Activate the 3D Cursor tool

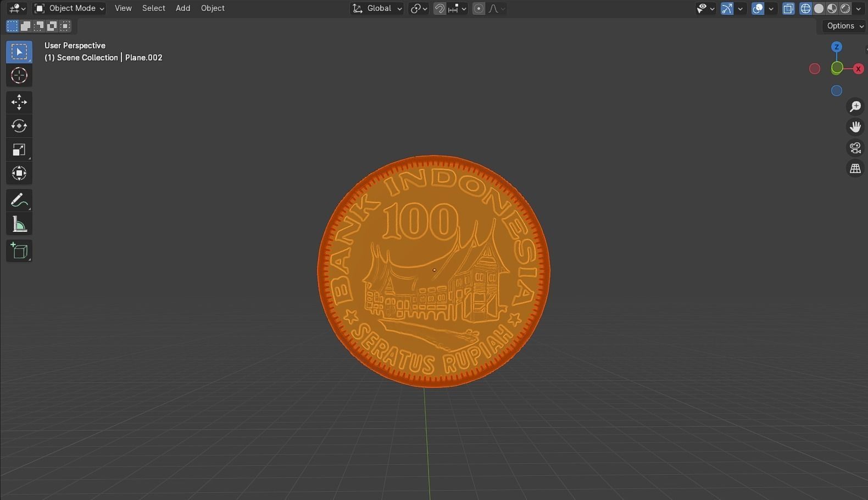pyautogui.click(x=19, y=75)
